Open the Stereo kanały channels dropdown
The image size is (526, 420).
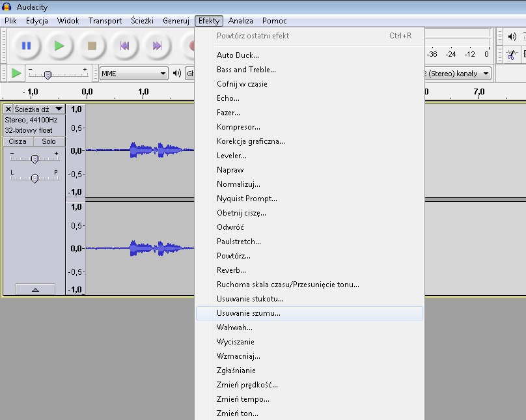pos(458,73)
